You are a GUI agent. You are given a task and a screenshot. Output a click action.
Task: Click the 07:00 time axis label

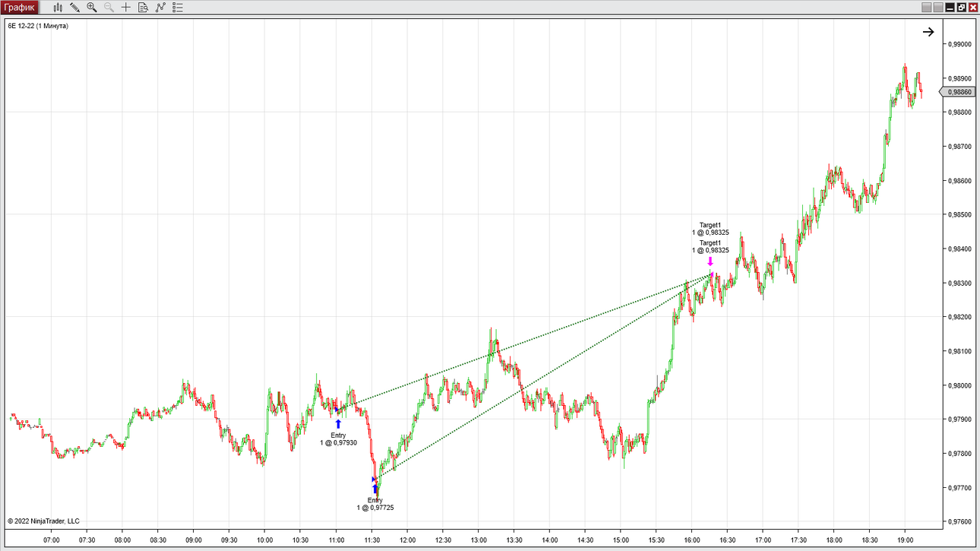click(51, 540)
